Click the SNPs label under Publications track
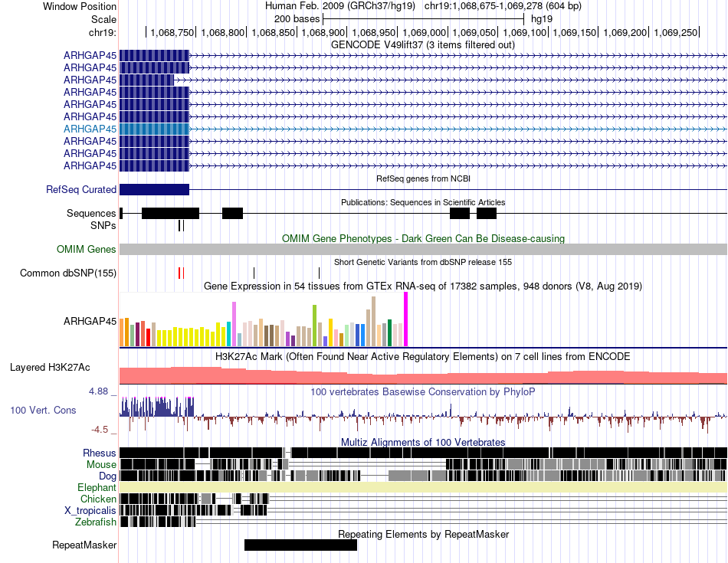This screenshot has width=728, height=563. [103, 225]
